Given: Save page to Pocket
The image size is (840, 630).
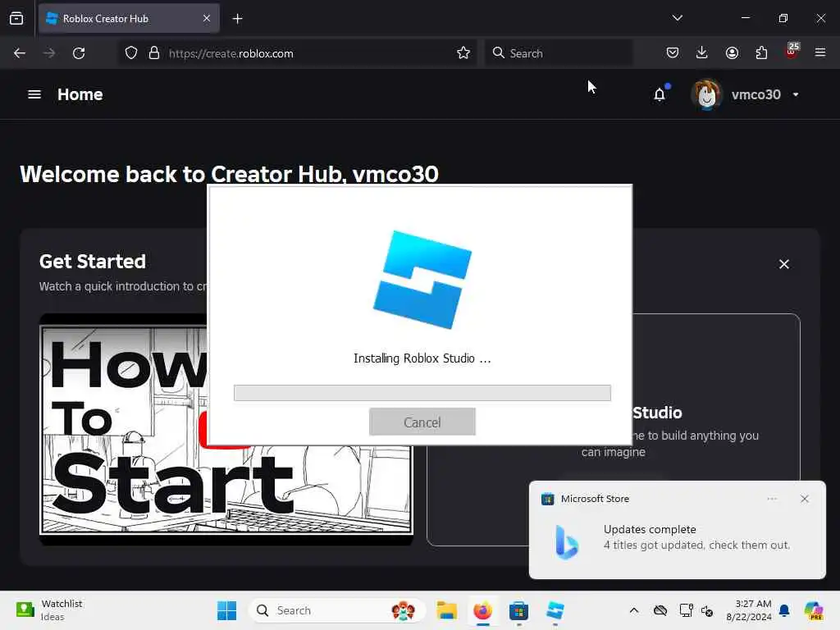Looking at the screenshot, I should [x=673, y=53].
